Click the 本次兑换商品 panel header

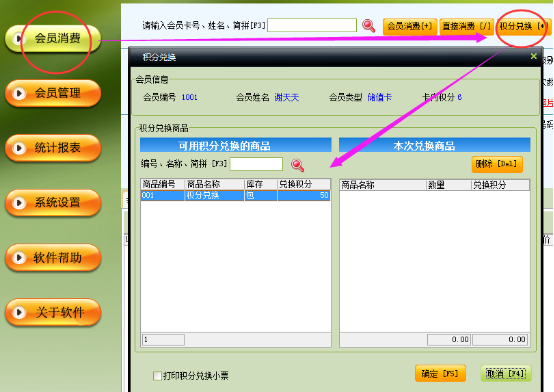click(435, 145)
